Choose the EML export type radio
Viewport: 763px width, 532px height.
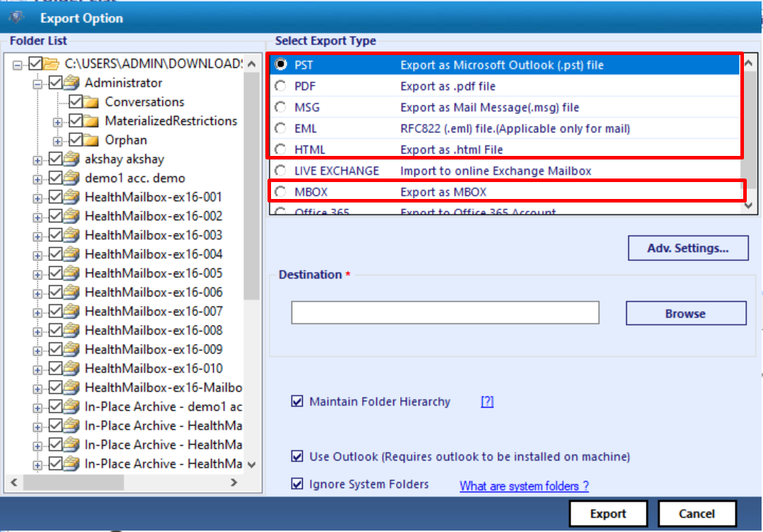(x=281, y=128)
